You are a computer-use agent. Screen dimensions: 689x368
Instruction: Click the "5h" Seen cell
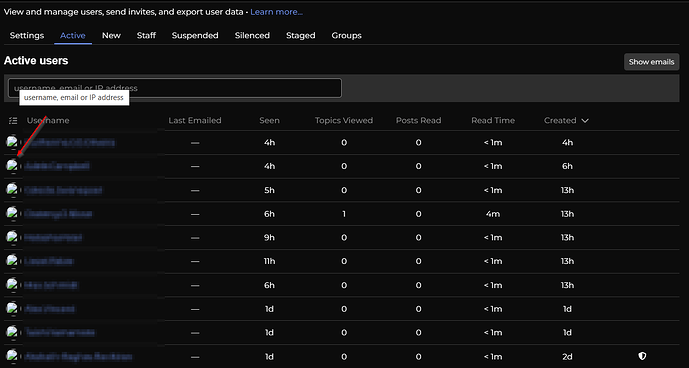pyautogui.click(x=269, y=190)
